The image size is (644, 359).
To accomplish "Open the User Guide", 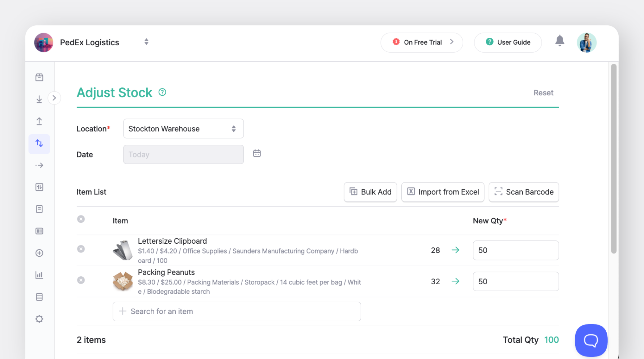I will 507,42.
